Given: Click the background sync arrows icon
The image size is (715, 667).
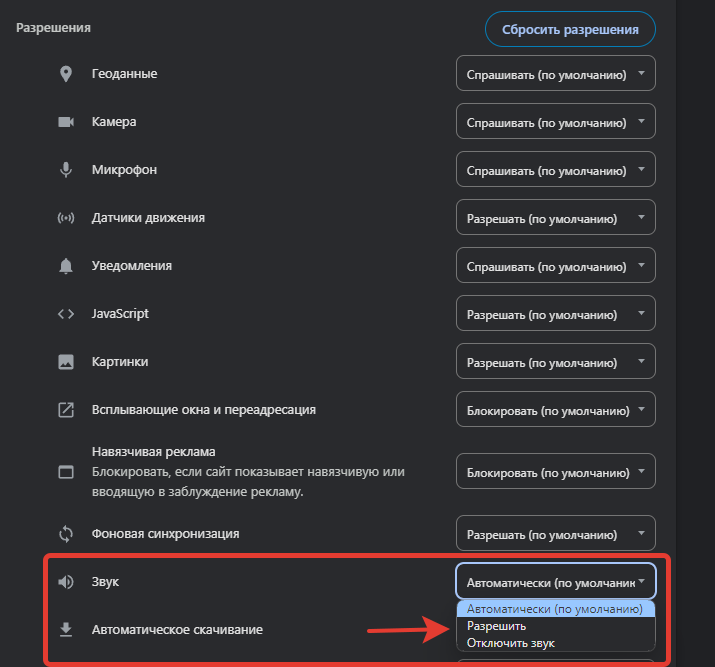Looking at the screenshot, I should (x=66, y=534).
